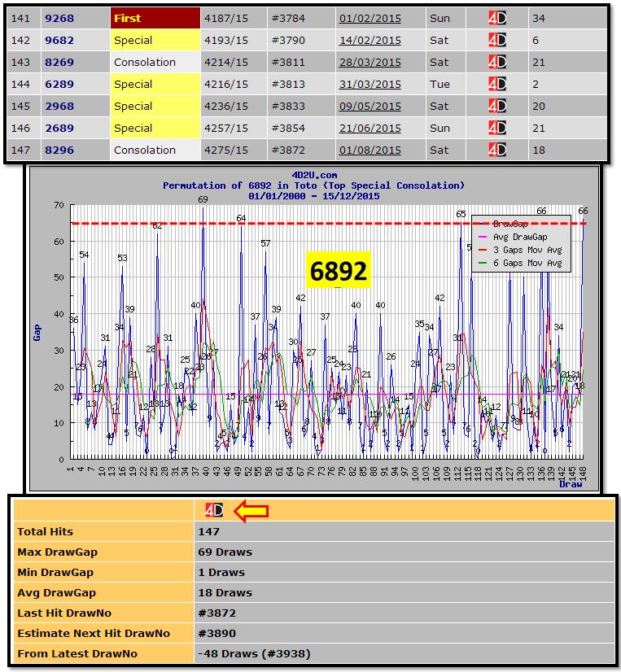Viewport: 621px width, 672px height.
Task: Click the 4D logo in the summary header
Action: 214,510
